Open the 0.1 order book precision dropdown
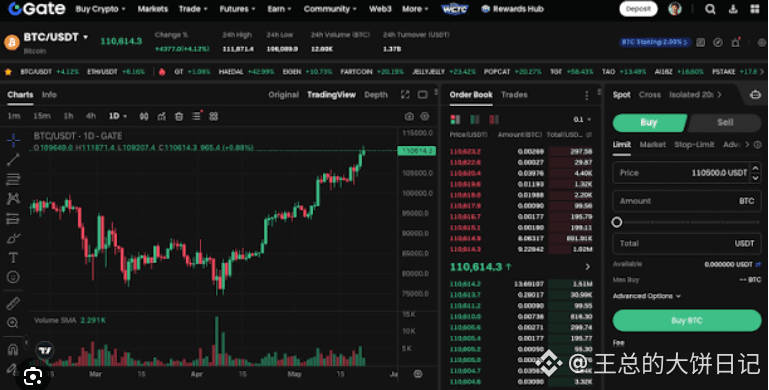This screenshot has height=390, width=769. 582,120
